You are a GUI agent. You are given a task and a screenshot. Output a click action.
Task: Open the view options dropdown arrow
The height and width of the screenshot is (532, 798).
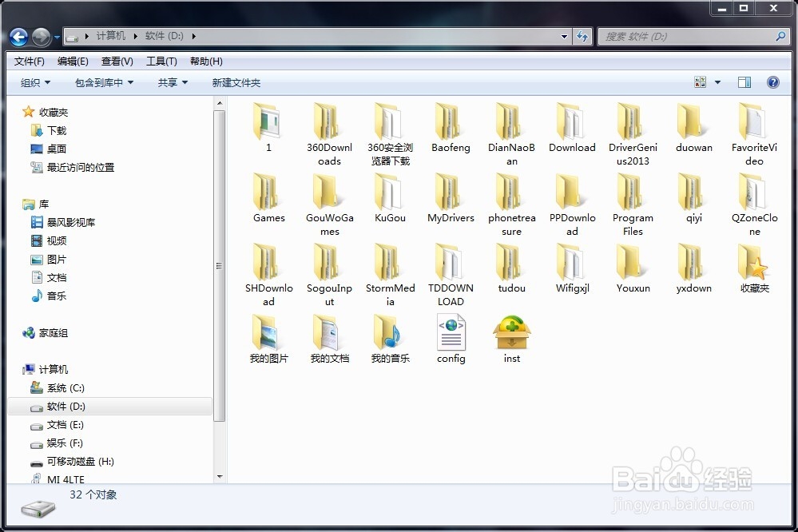[x=717, y=82]
